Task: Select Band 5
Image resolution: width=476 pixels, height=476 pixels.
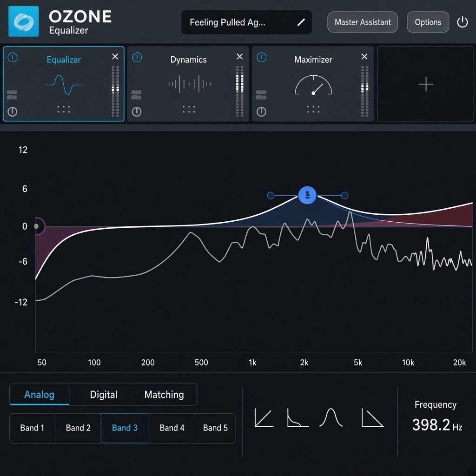Action: pos(215,428)
